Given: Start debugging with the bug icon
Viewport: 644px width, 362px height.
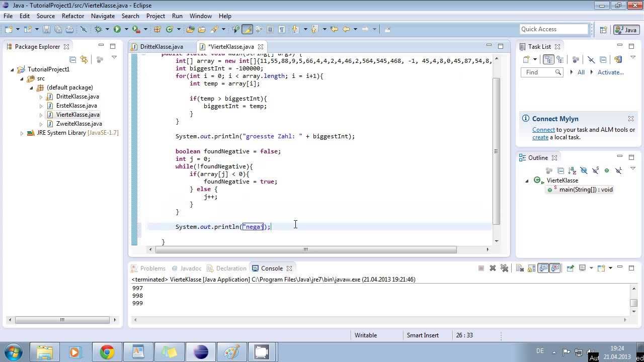Looking at the screenshot, I should point(98,29).
